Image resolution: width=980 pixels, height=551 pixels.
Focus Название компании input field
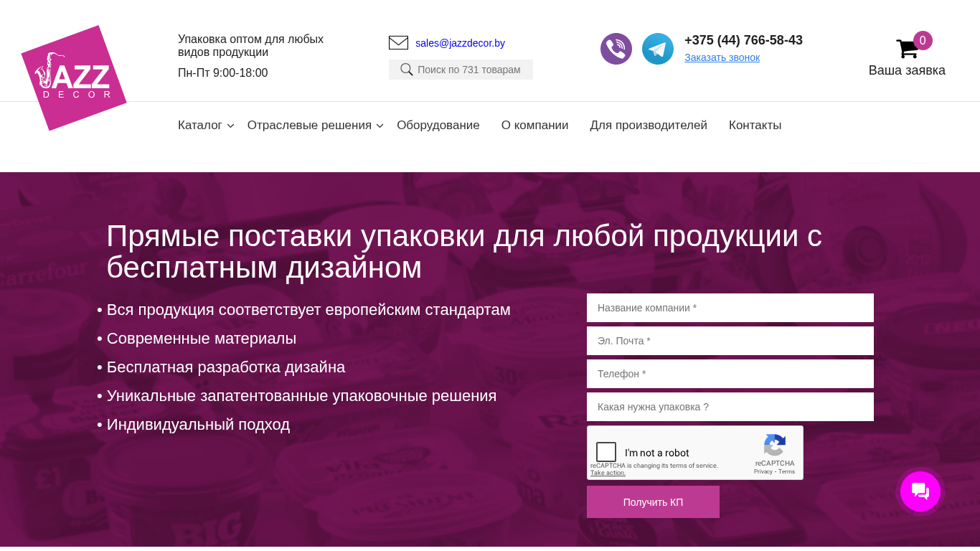click(730, 308)
